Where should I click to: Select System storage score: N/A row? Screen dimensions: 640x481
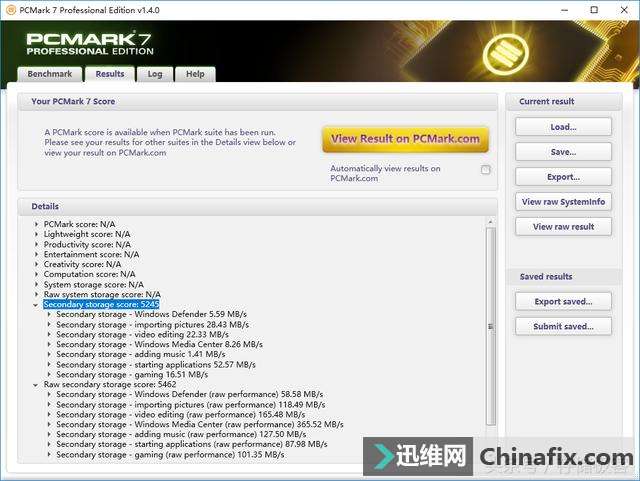coord(94,285)
